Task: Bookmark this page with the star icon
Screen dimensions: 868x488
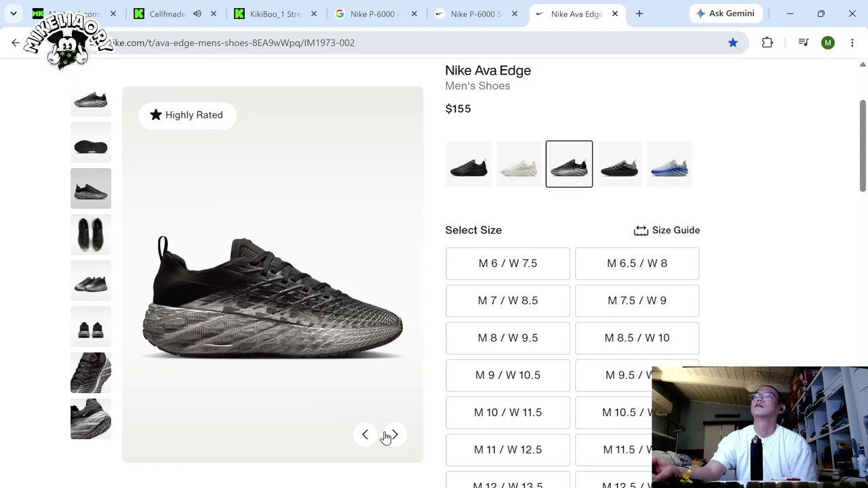Action: [x=733, y=43]
